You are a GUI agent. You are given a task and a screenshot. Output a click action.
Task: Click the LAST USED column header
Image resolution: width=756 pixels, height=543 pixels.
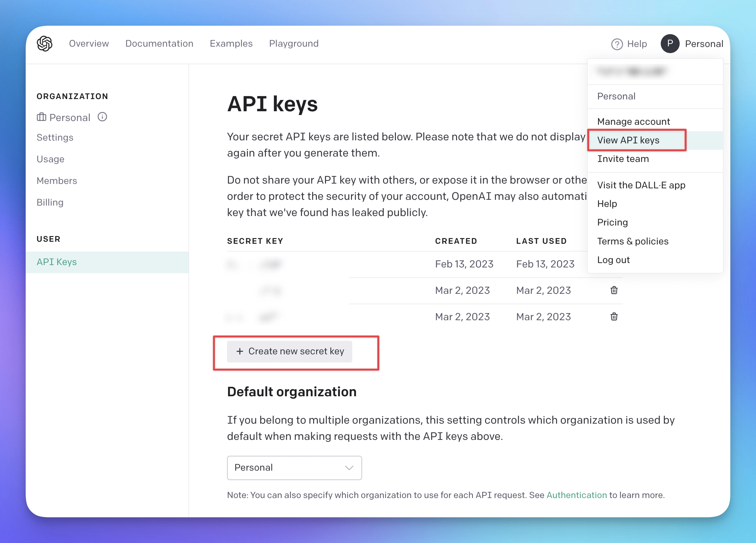pos(541,241)
